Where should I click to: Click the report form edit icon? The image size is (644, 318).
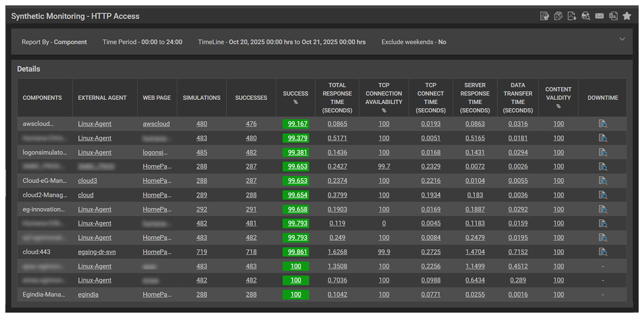(544, 16)
